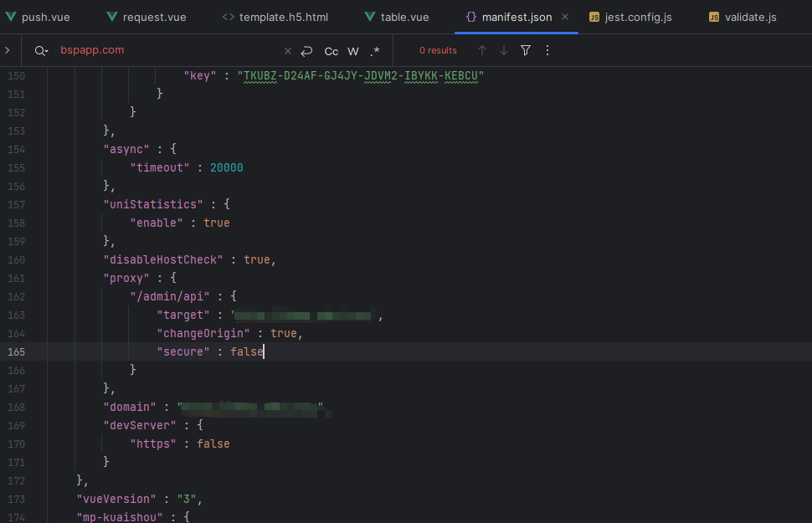Click the "changeOrigin" key
812x523 pixels.
click(203, 334)
